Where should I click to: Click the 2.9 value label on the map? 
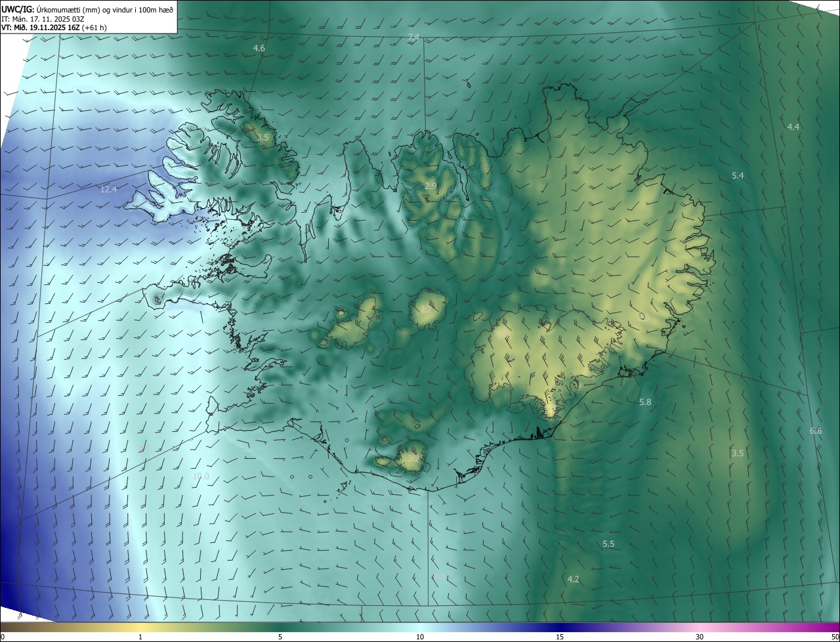tap(430, 186)
